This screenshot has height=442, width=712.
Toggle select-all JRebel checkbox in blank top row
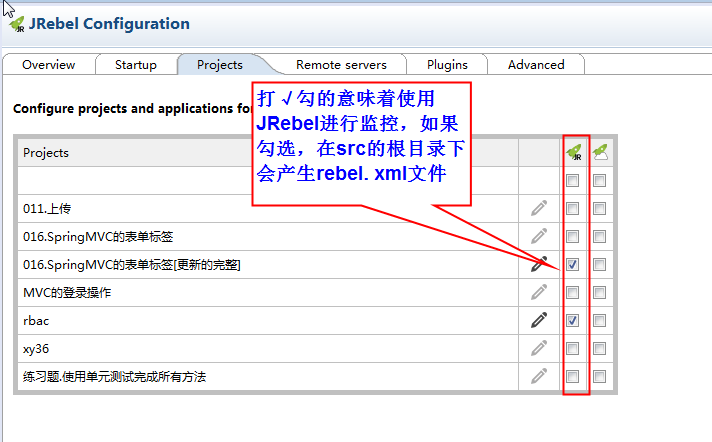click(573, 180)
